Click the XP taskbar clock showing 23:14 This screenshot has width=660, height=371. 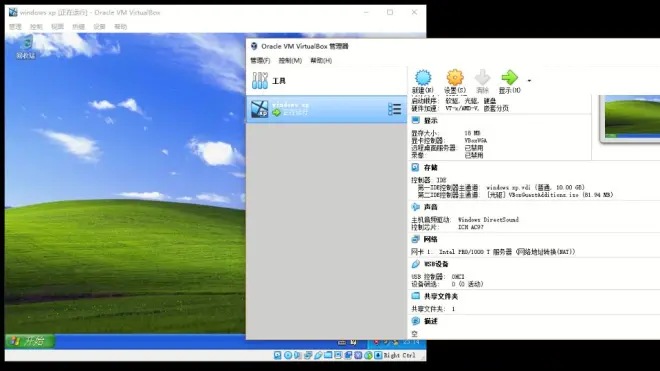pos(410,342)
